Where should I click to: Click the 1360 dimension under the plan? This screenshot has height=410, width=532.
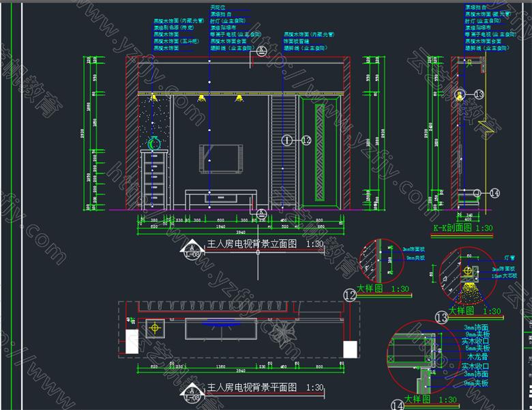[220, 366]
